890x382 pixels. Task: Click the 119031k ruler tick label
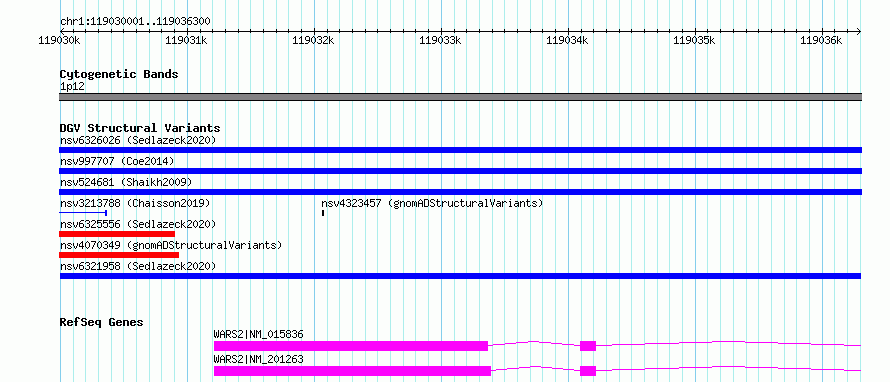187,41
